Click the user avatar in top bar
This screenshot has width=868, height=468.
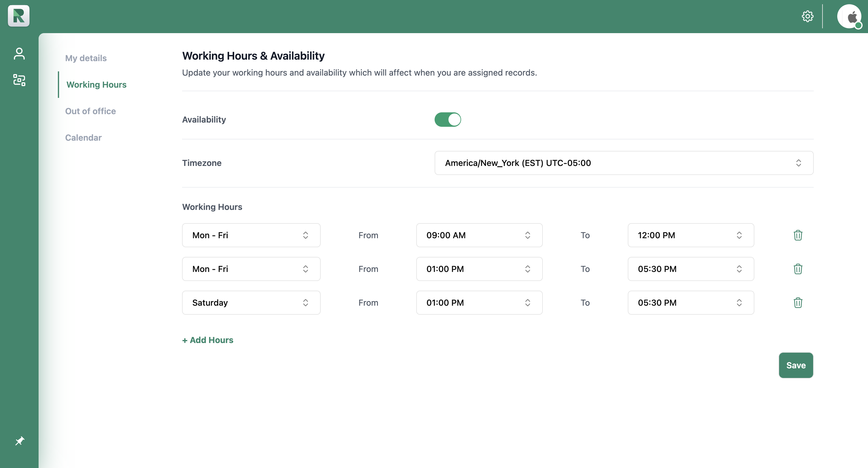849,17
